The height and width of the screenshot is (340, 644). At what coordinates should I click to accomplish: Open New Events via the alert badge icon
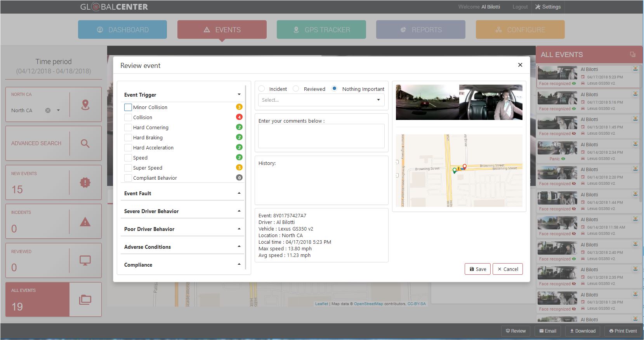(85, 182)
